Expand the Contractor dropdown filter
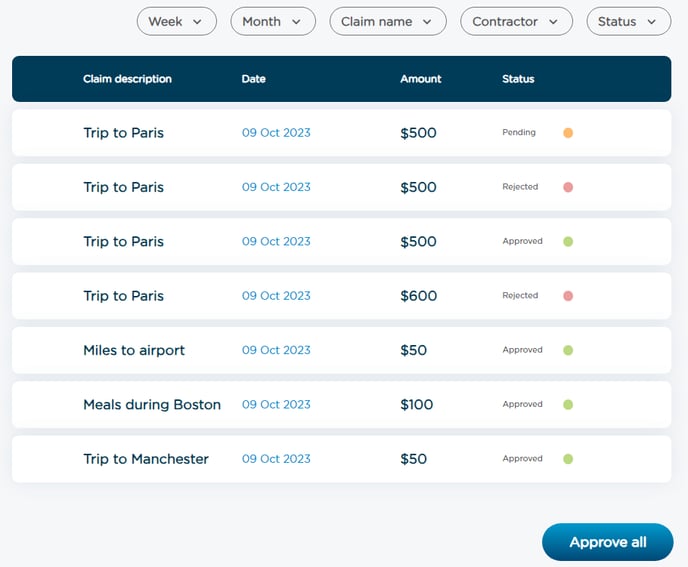The image size is (688, 567). coord(516,22)
